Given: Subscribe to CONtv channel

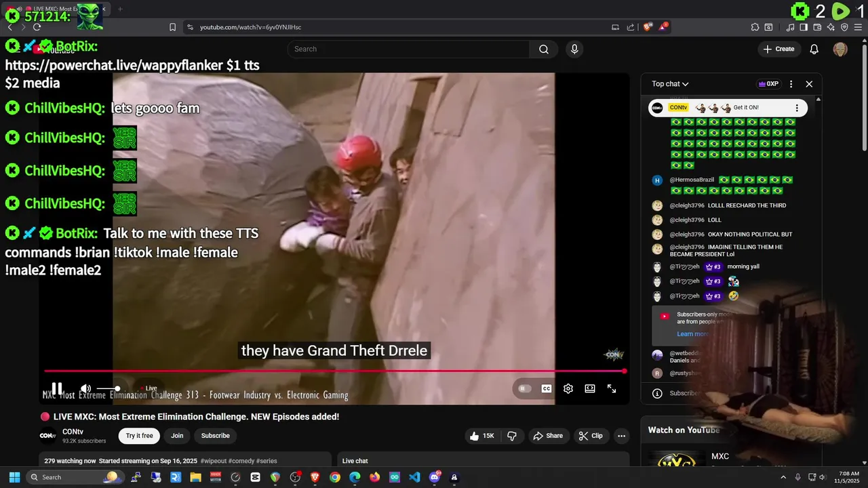Looking at the screenshot, I should (215, 436).
